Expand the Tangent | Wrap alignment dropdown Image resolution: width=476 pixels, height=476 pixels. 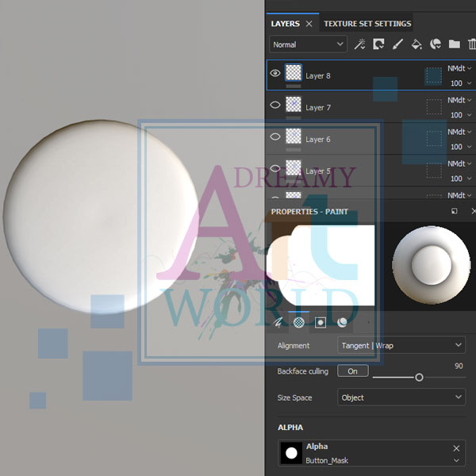(401, 345)
